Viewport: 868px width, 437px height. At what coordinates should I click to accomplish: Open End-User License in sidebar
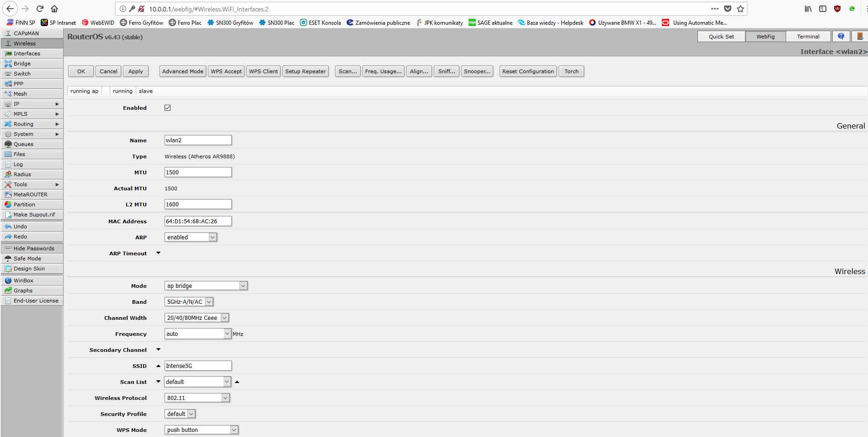[x=32, y=301]
